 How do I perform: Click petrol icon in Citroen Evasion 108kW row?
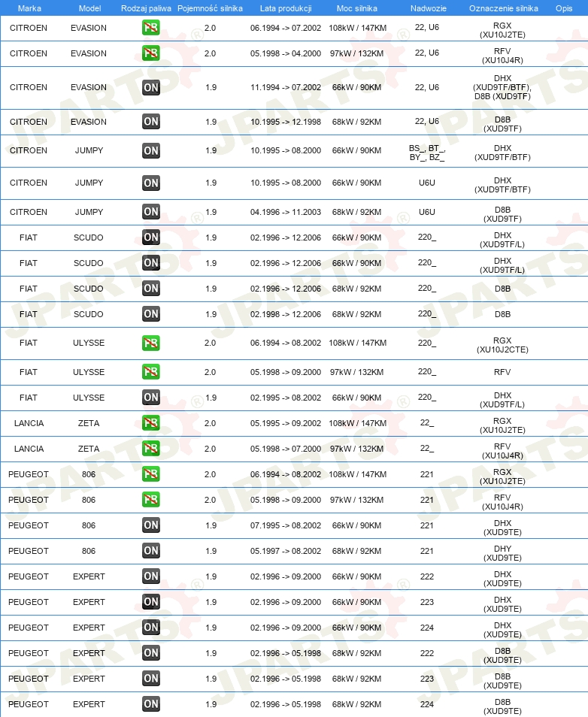(x=150, y=28)
